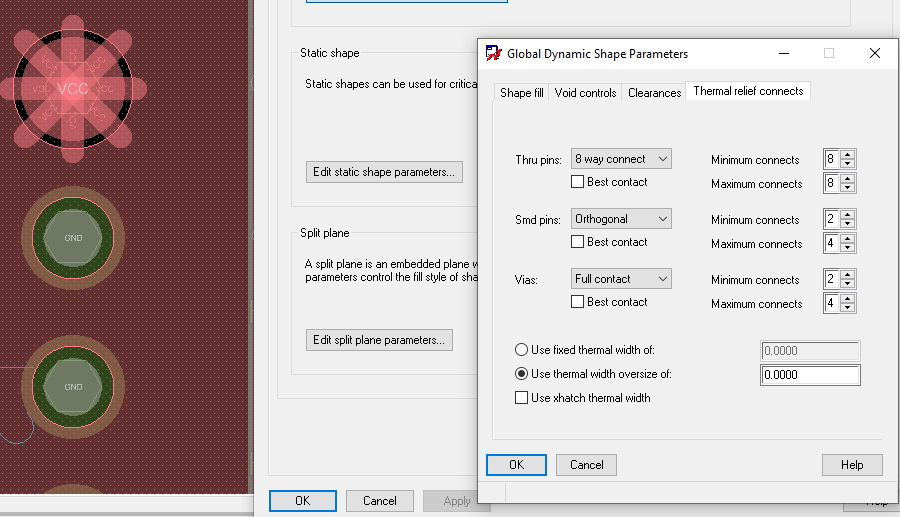Increase Thru pins Minimum connects value
Viewport: 900px width, 517px height.
(847, 154)
